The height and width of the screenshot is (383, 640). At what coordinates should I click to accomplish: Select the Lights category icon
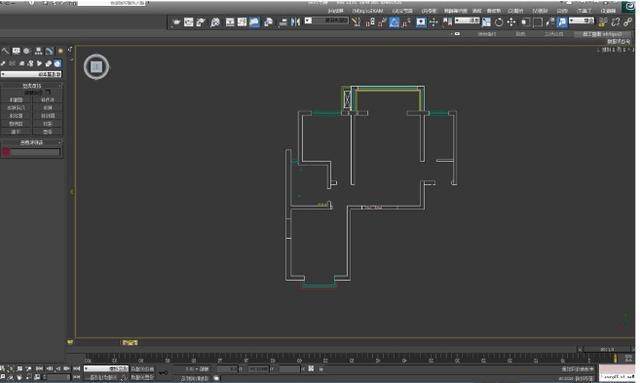(x=39, y=63)
